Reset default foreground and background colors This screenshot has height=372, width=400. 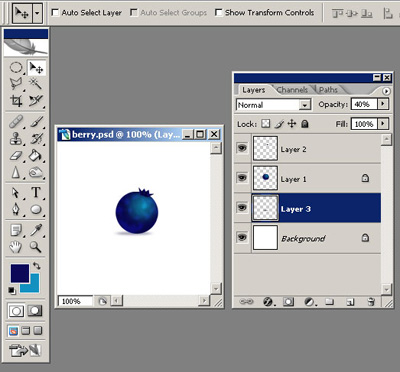tap(12, 290)
